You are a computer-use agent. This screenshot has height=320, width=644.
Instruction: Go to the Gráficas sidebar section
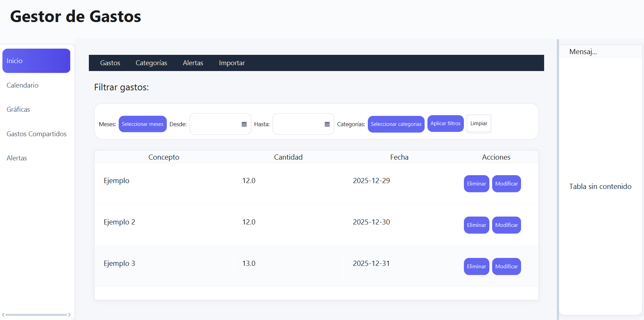(18, 110)
